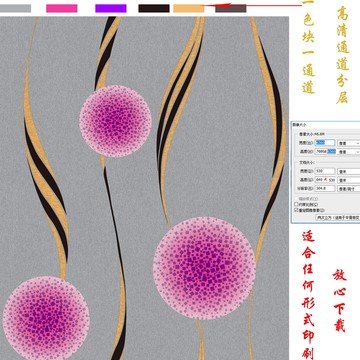This screenshot has height=360, width=360.
Task: Click the pixel width input field
Action: pyautogui.click(x=325, y=143)
